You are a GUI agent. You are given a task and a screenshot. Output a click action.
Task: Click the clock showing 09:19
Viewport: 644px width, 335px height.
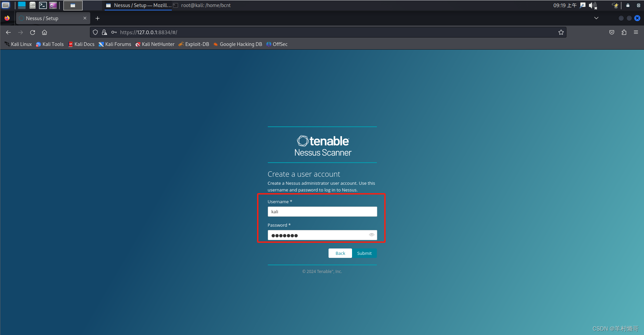[565, 5]
